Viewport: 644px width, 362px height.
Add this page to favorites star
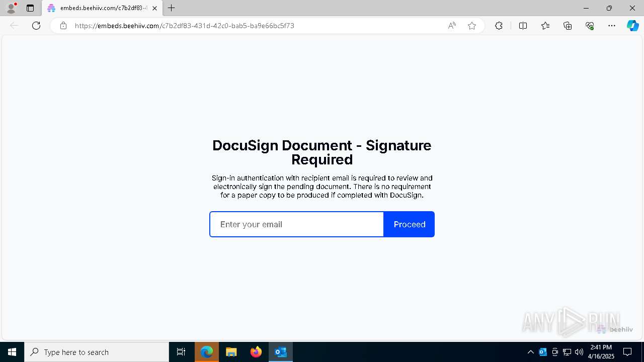tap(472, 26)
